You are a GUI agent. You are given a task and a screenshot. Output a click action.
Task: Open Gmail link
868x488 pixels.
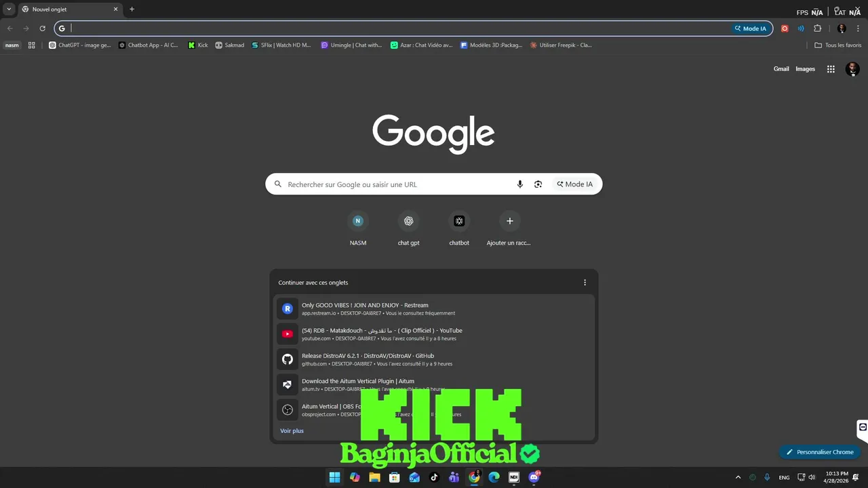(781, 69)
